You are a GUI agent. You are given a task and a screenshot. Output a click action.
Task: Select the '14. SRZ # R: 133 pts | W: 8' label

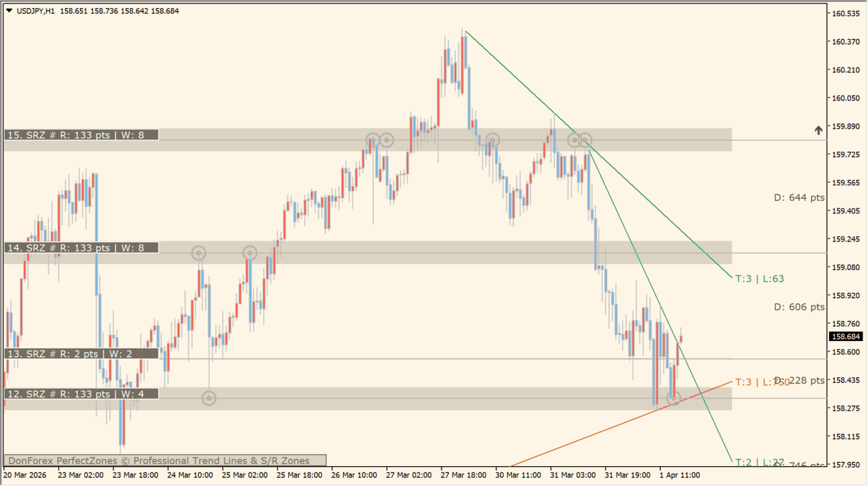coord(81,248)
